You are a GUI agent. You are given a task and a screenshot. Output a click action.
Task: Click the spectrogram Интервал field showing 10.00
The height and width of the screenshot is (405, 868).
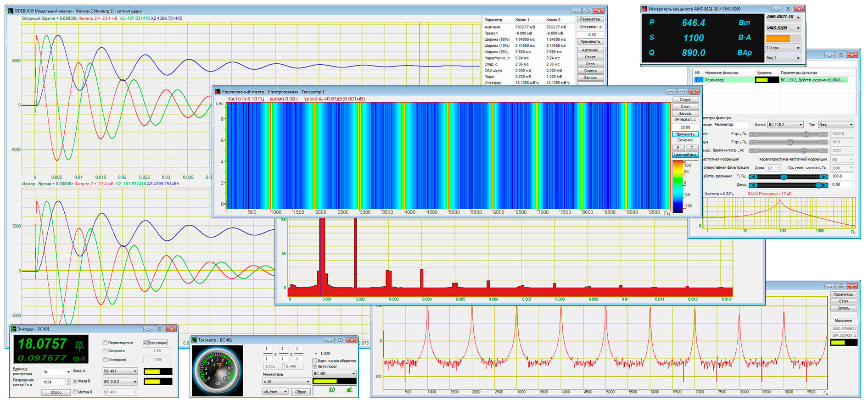pos(685,128)
